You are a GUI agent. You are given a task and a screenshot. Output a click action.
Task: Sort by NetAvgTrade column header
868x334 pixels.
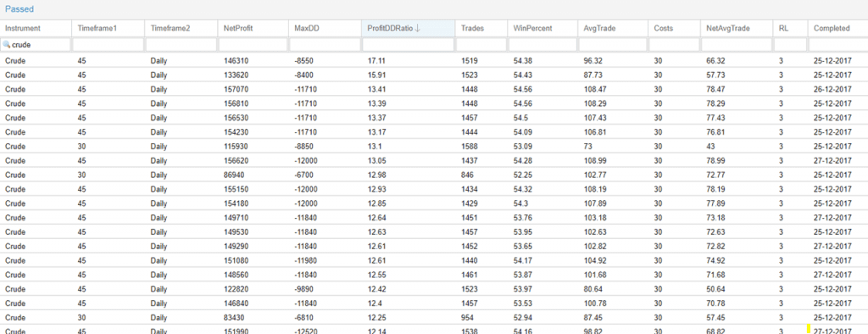pos(737,28)
